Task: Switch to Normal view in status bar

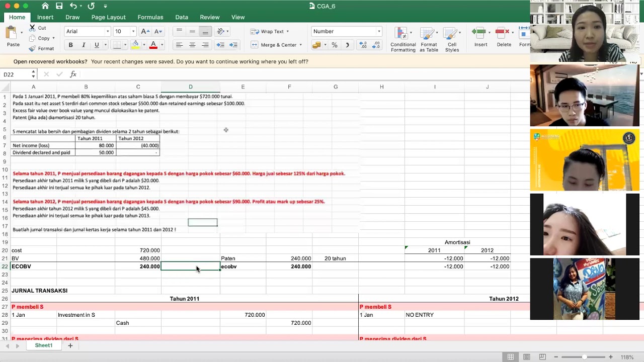Action: coord(511,357)
